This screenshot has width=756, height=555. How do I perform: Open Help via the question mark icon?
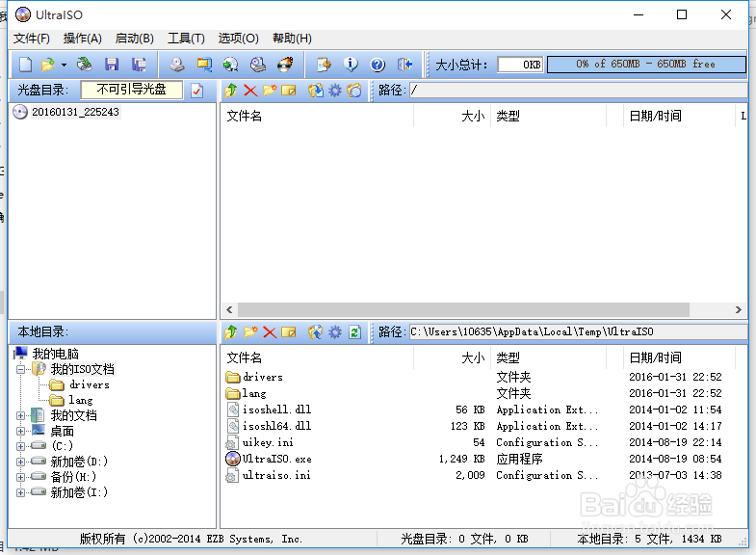[378, 65]
